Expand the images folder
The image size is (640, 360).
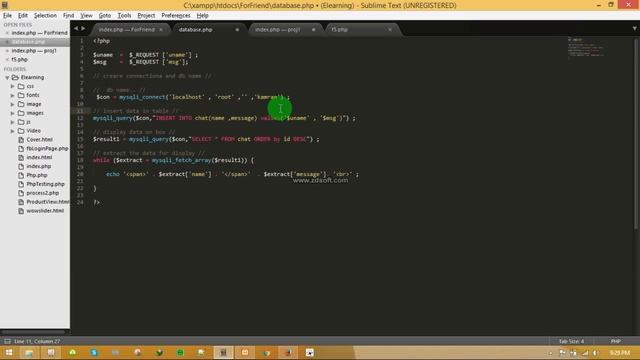tap(13, 113)
